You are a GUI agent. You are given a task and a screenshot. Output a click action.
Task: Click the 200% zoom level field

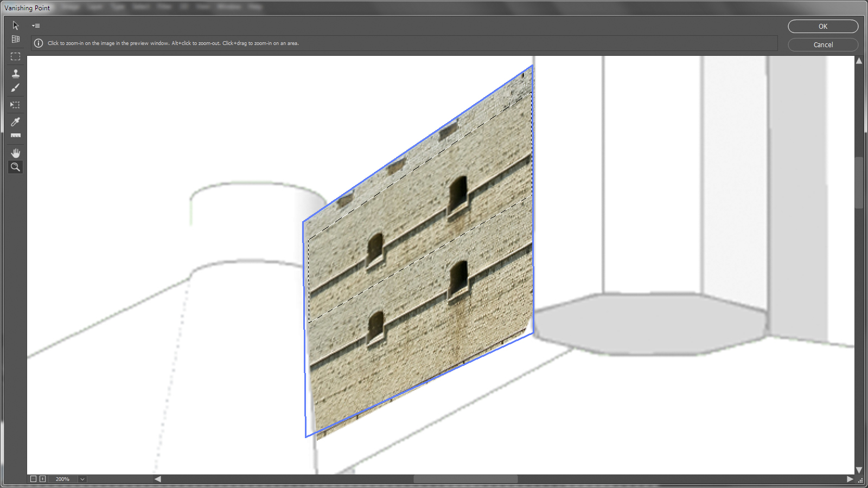[63, 479]
